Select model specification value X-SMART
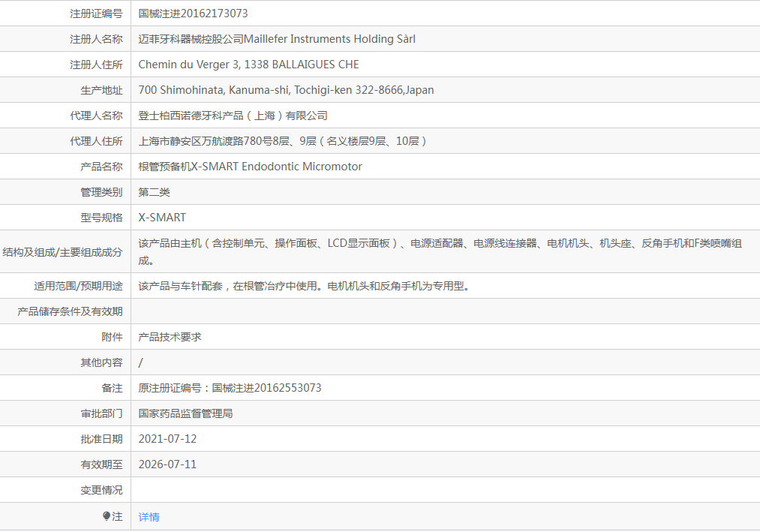Viewport: 760px width, 532px height. 162,218
